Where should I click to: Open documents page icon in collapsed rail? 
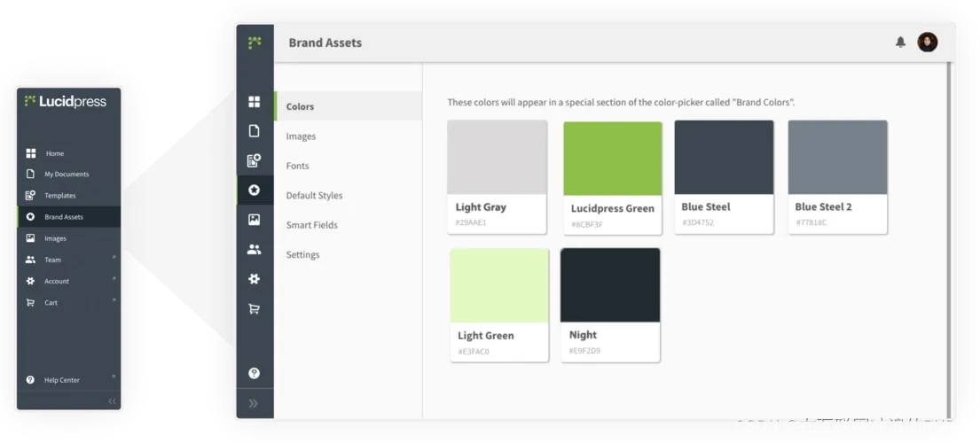tap(255, 130)
